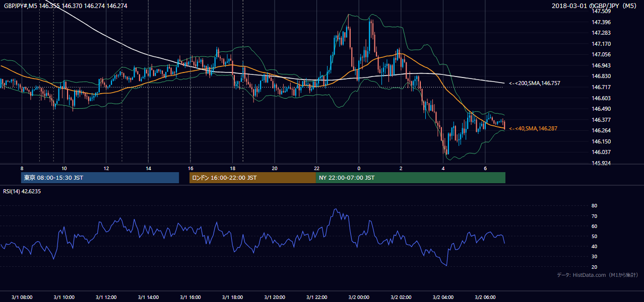Click the 200 SMA 146.757 label
Viewport: 644px width, 302px height.
(534, 83)
